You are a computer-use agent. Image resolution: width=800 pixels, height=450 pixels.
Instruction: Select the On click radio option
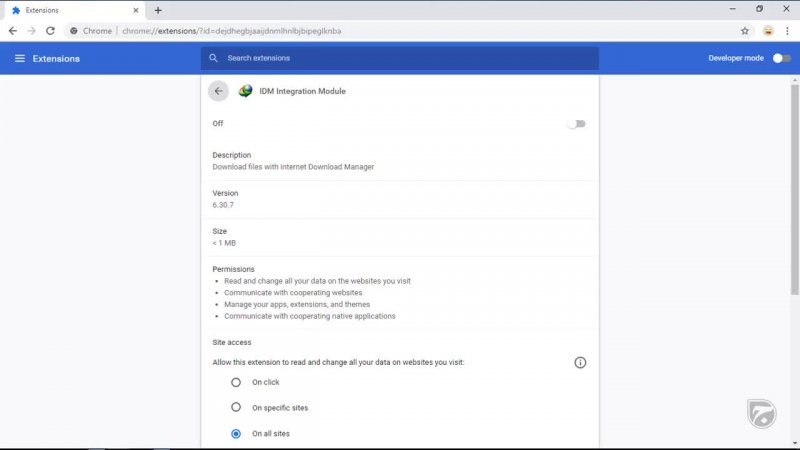(x=236, y=382)
